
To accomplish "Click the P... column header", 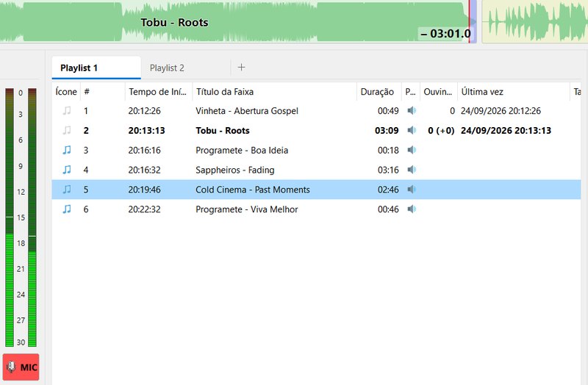I will point(411,92).
